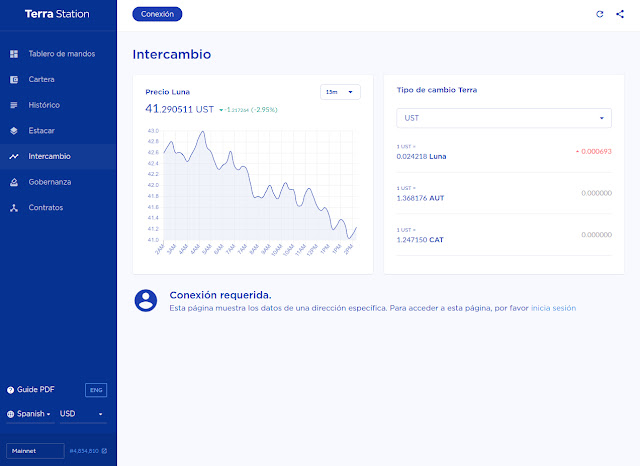
Task: Click the Contratos icon in sidebar
Action: click(14, 208)
